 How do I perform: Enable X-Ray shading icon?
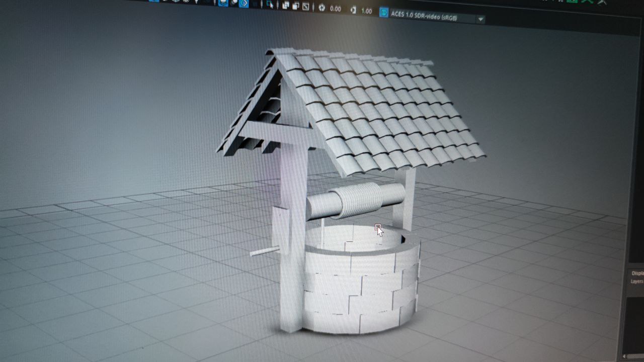point(286,6)
